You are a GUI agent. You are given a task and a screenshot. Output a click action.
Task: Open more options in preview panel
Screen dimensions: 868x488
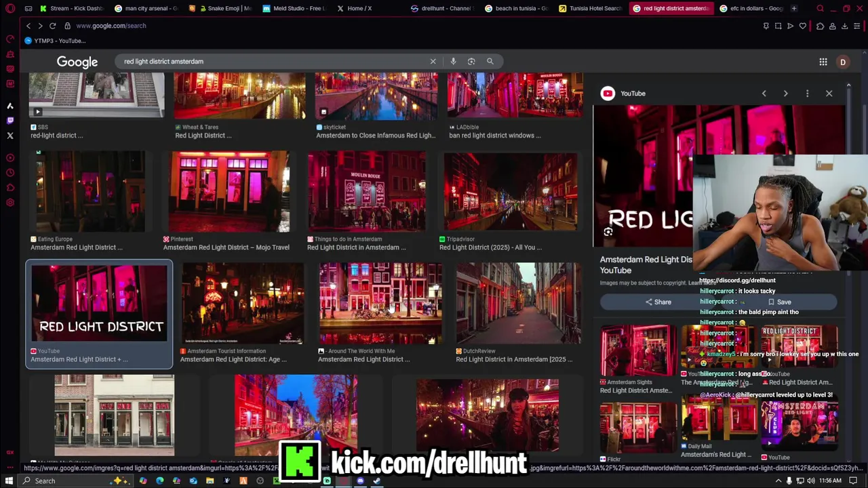tap(807, 94)
